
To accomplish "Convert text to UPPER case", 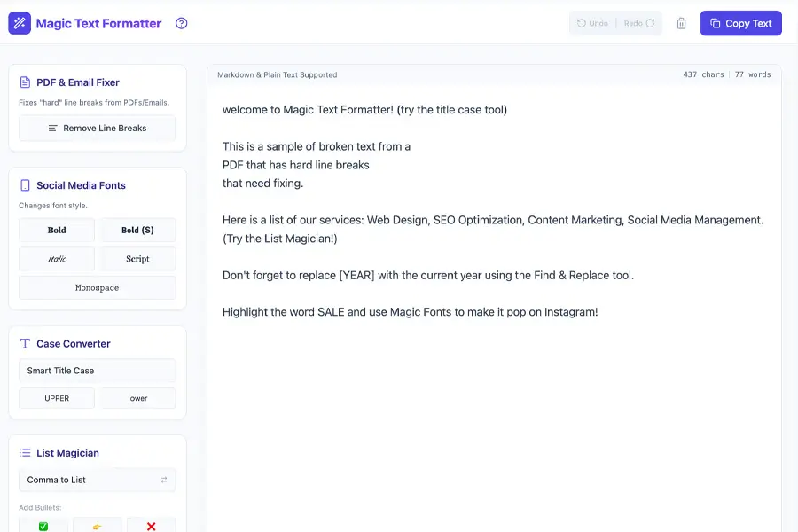I will coord(57,398).
